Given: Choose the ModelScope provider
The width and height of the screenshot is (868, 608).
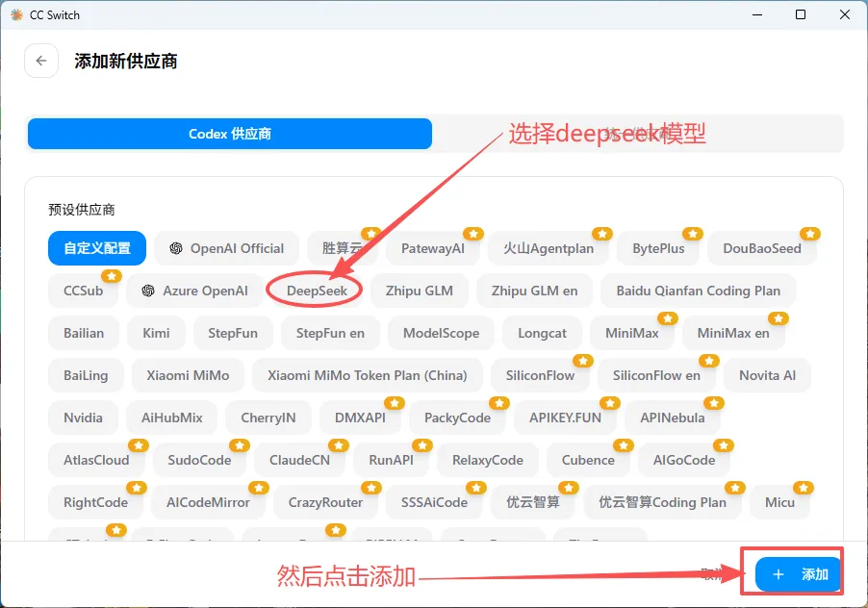Looking at the screenshot, I should (x=441, y=333).
